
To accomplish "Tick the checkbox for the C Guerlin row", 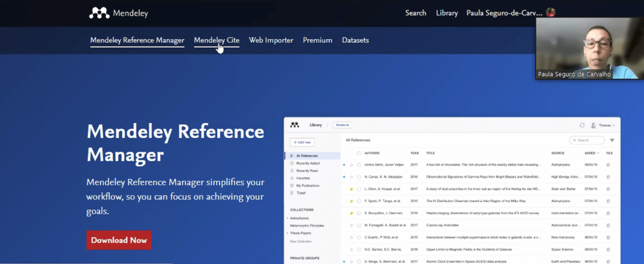I will coord(359,237).
